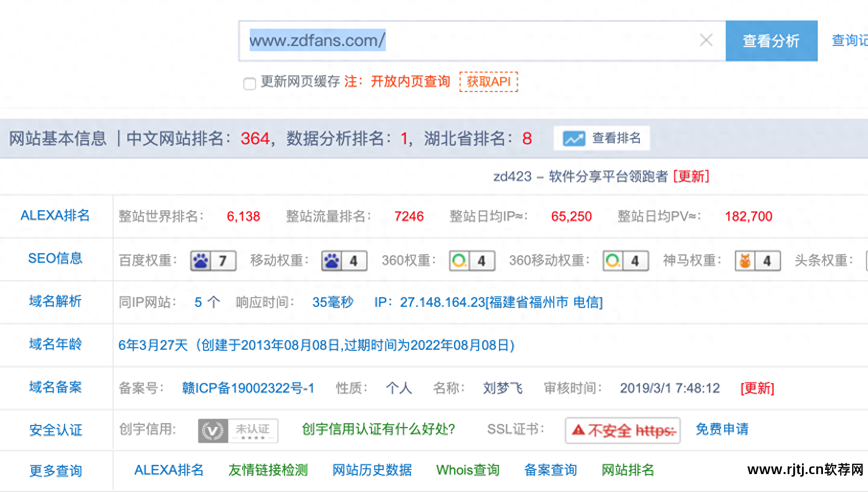Open the 赣ICP备19002322号-1 filing link
Screen dimensions: 868x493
(249, 388)
